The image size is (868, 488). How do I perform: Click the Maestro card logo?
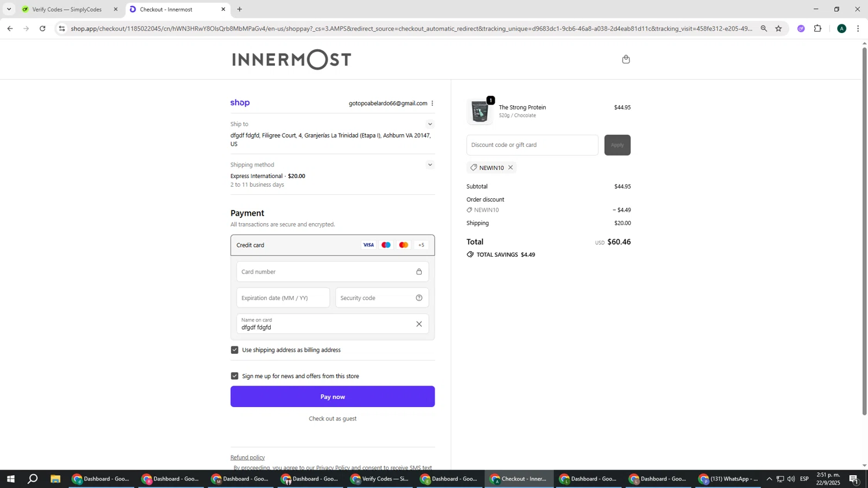[386, 245]
